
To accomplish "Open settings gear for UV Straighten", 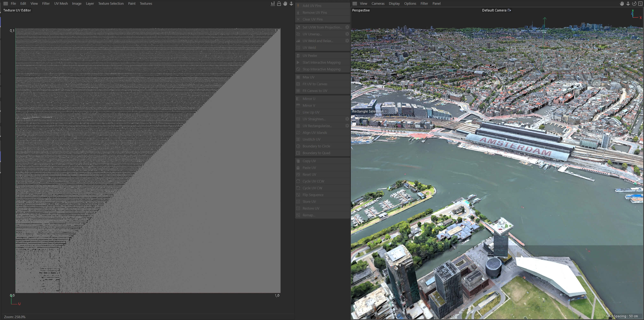I will pyautogui.click(x=347, y=119).
